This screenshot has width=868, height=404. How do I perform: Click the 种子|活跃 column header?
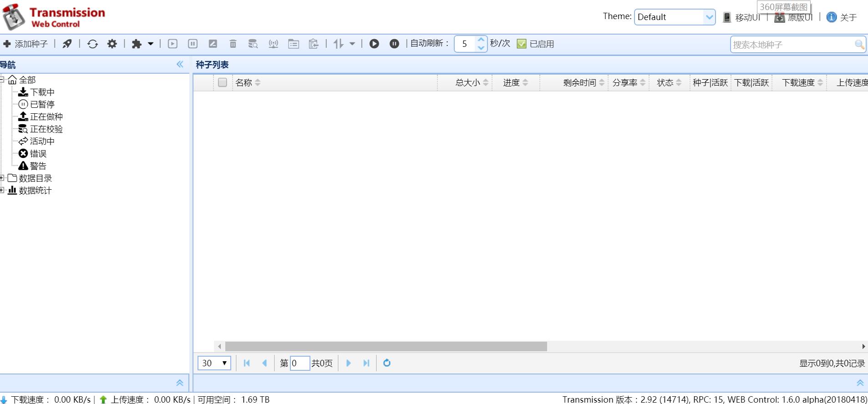click(x=711, y=82)
